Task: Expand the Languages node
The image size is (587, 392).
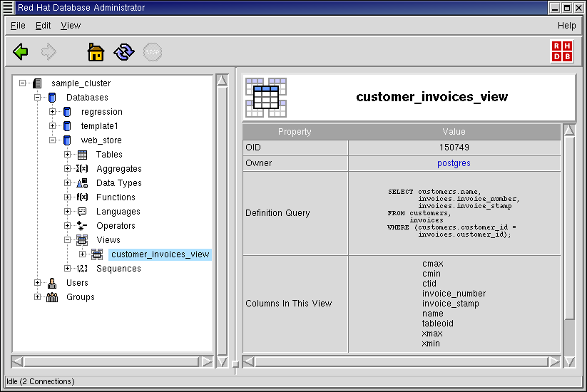Action: [x=67, y=212]
